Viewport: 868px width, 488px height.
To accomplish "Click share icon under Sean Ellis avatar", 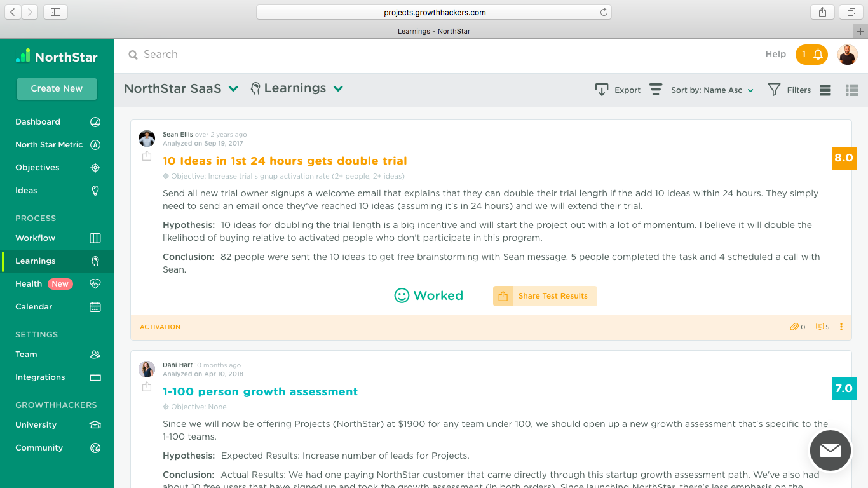I will (x=147, y=156).
